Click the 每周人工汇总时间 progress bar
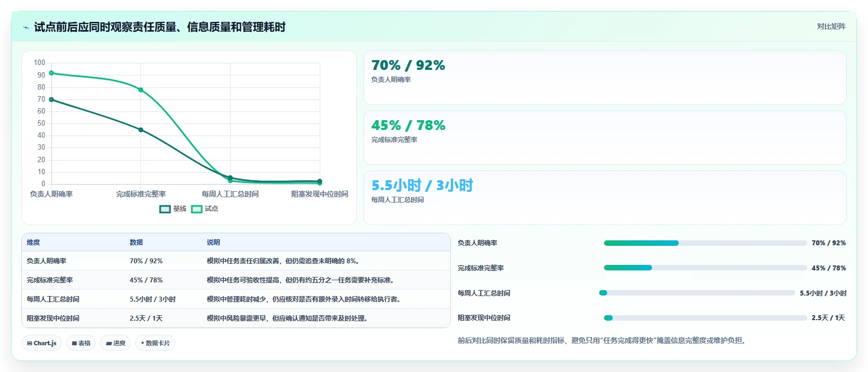This screenshot has height=372, width=868. [697, 293]
